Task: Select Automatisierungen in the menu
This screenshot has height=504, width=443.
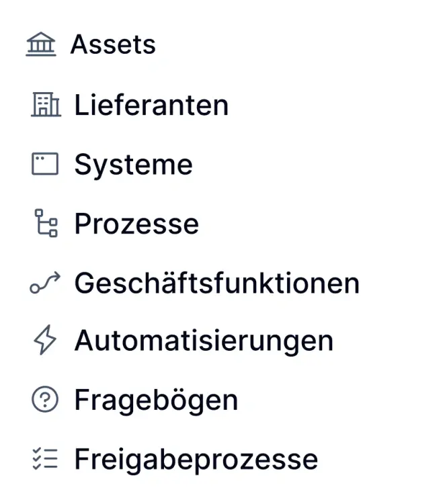Action: pyautogui.click(x=204, y=341)
